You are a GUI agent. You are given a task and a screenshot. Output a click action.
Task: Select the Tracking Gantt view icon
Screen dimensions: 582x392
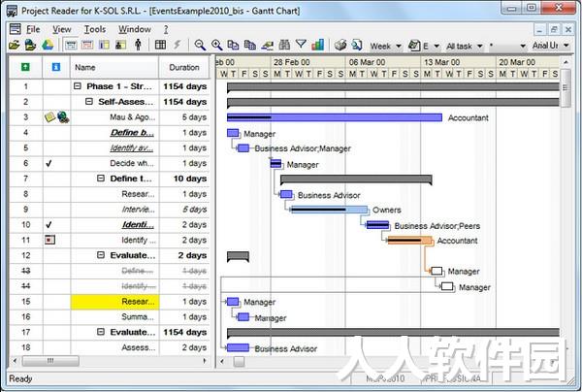tap(87, 46)
